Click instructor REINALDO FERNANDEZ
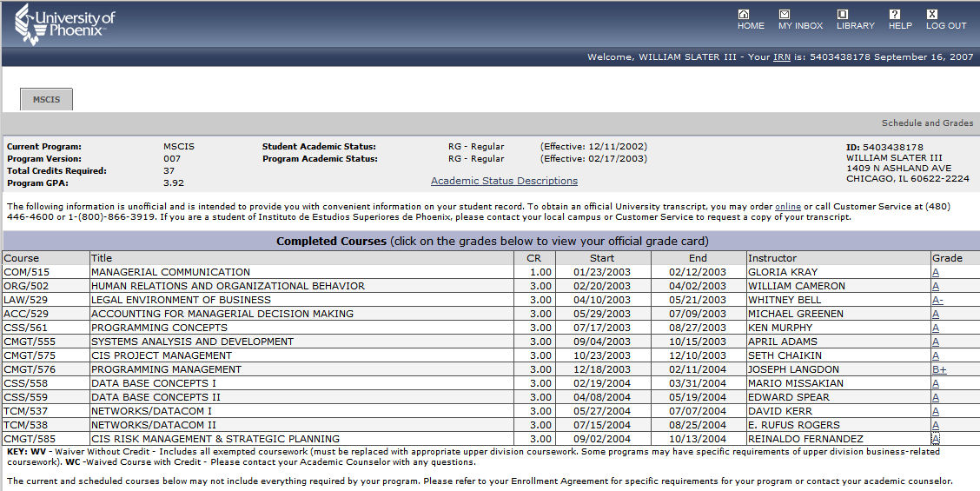 pos(805,439)
